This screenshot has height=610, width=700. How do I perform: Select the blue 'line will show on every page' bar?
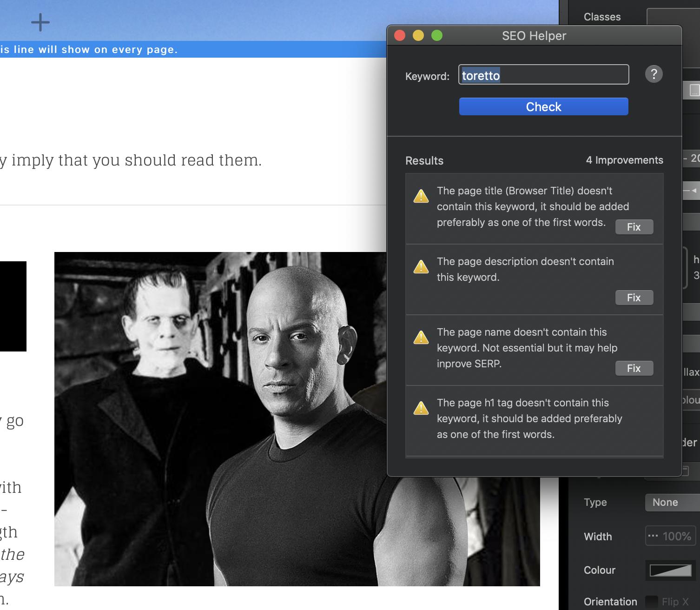pyautogui.click(x=193, y=49)
